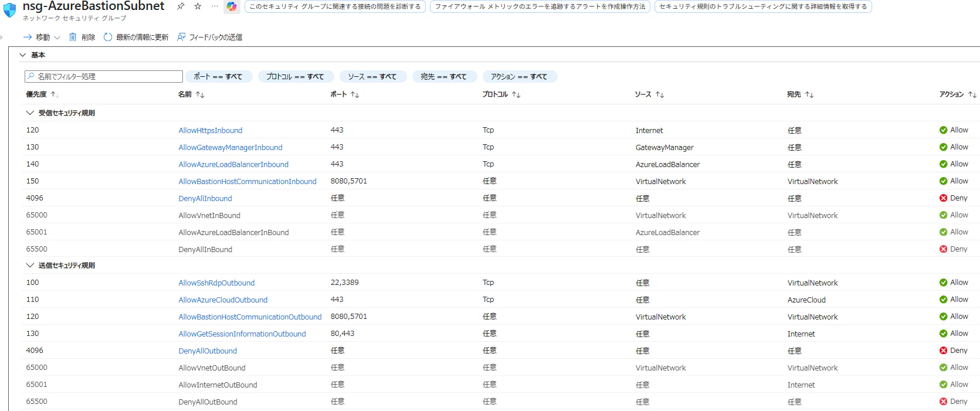Sort by ソース column header

pos(649,94)
